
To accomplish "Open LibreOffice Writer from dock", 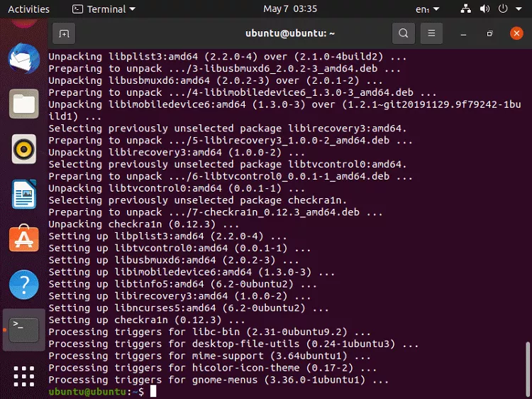I will [23, 195].
